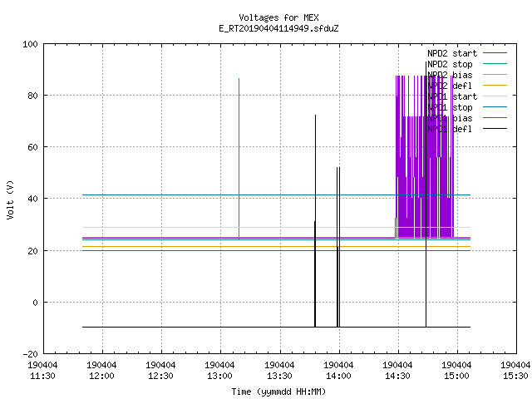532x399 pixels.
Task: Click the y-axis tick value 0
Action: [x=35, y=303]
